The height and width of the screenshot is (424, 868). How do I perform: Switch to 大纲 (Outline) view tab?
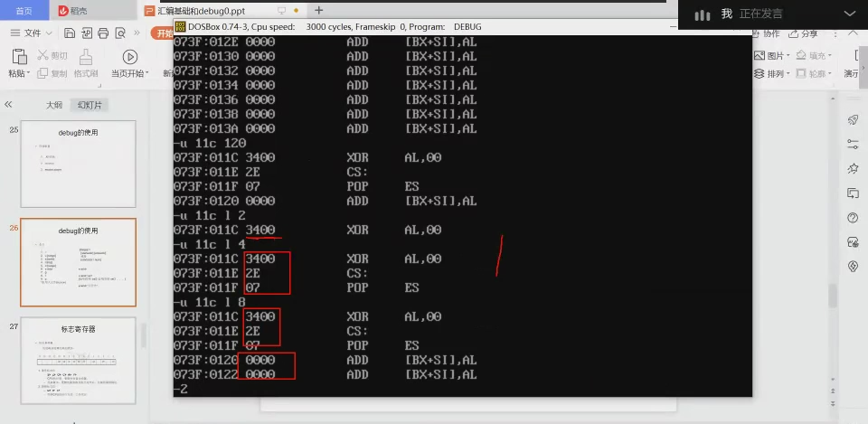tap(54, 105)
